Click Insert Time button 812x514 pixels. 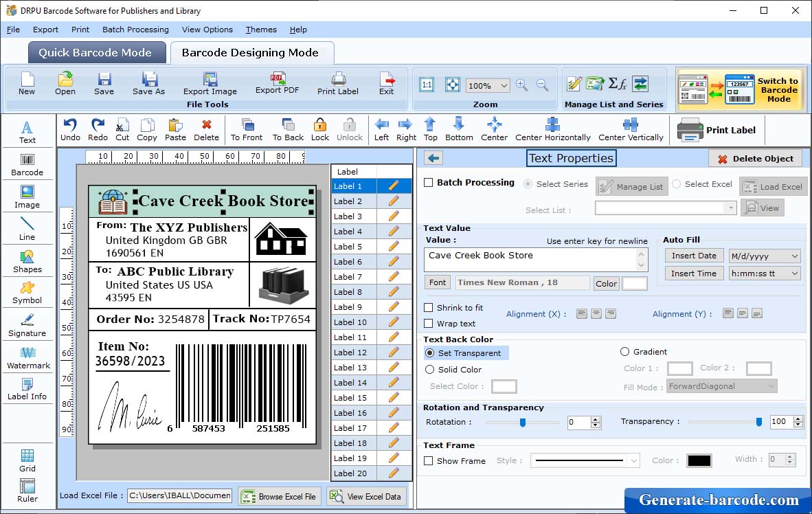(x=694, y=273)
